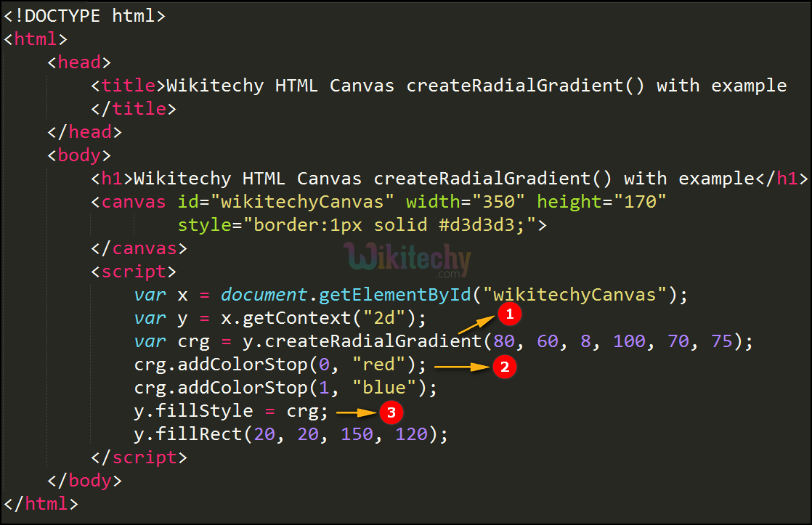The image size is (812, 525).
Task: Click the orange arrow pointing to marker 2
Action: coord(463,367)
